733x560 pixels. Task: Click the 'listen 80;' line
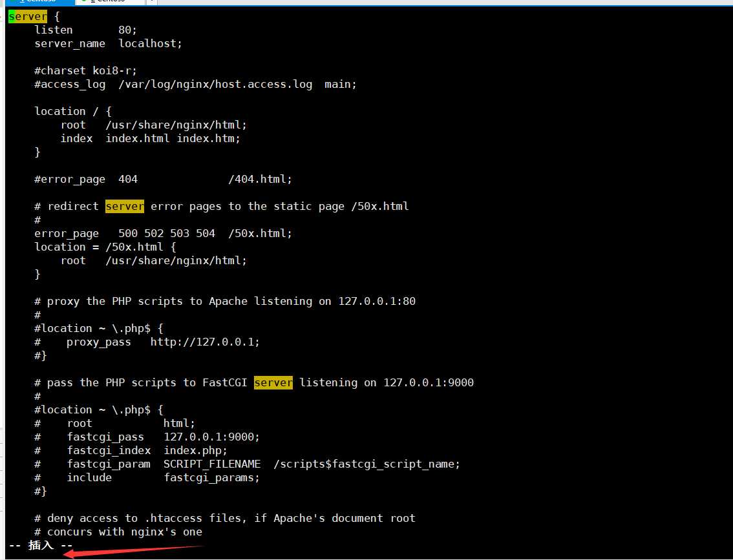point(85,30)
